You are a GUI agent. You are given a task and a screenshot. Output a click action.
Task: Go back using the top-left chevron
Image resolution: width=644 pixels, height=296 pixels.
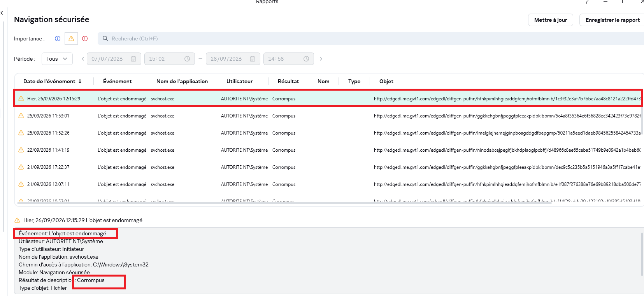[2, 13]
